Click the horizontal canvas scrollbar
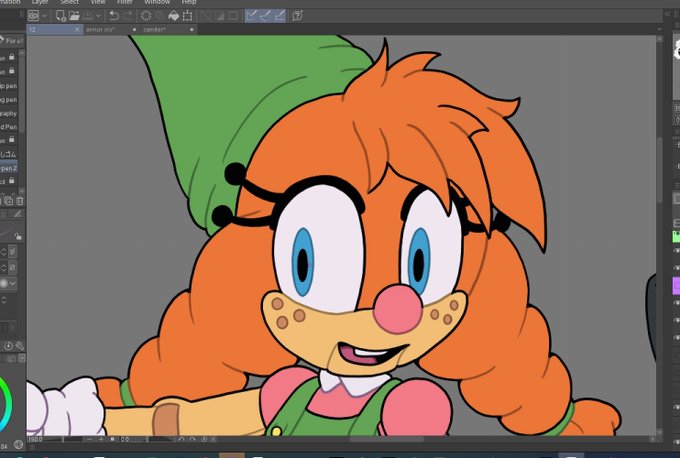This screenshot has width=680, height=458. pyautogui.click(x=386, y=439)
